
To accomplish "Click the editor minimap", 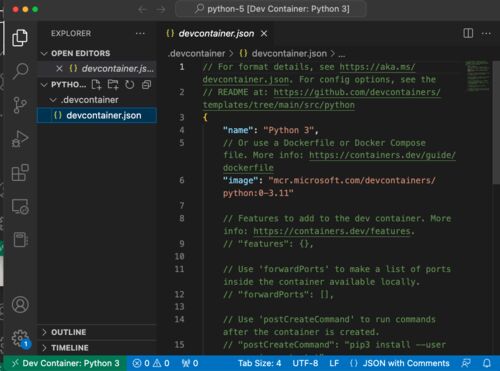I will tap(477, 76).
